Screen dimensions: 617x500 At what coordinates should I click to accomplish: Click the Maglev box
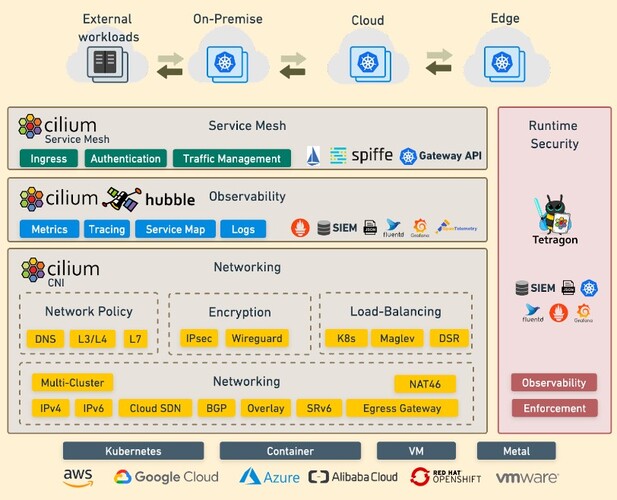click(x=397, y=338)
